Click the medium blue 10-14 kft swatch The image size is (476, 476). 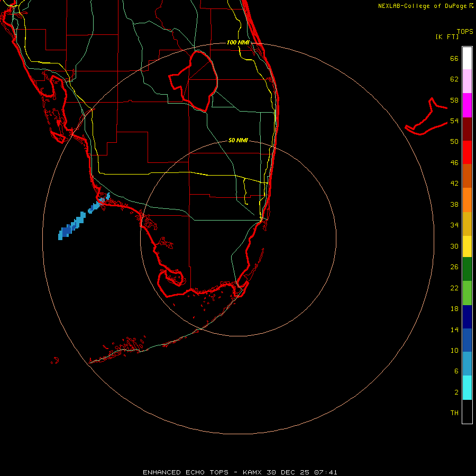[467, 340]
